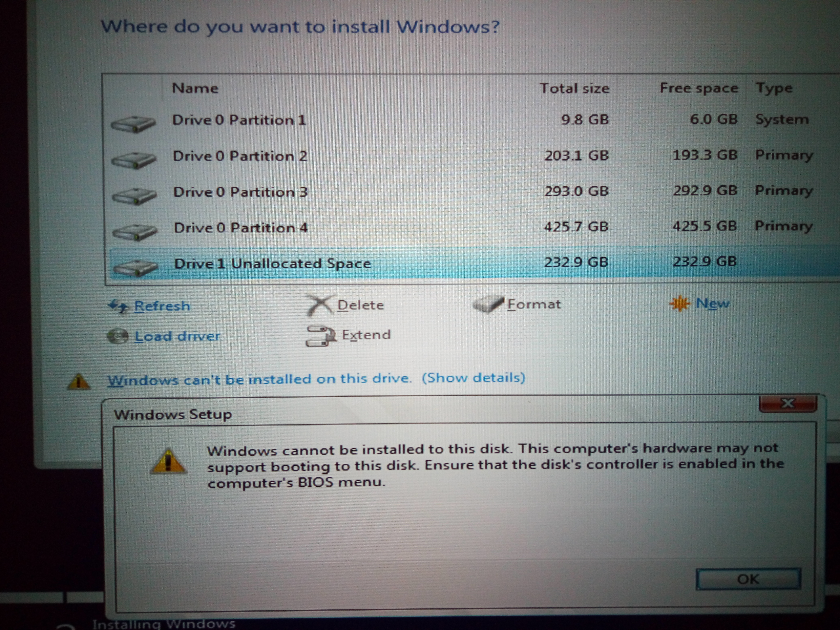The height and width of the screenshot is (630, 840).
Task: Click the New starburst icon
Action: [679, 303]
